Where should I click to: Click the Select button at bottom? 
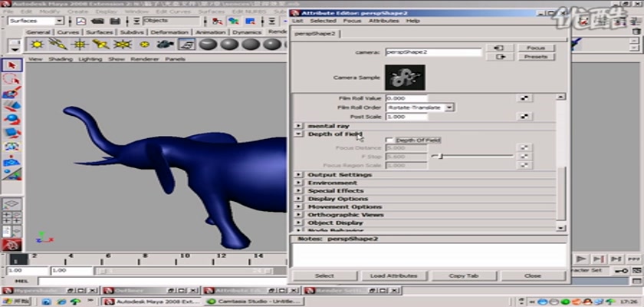[324, 276]
